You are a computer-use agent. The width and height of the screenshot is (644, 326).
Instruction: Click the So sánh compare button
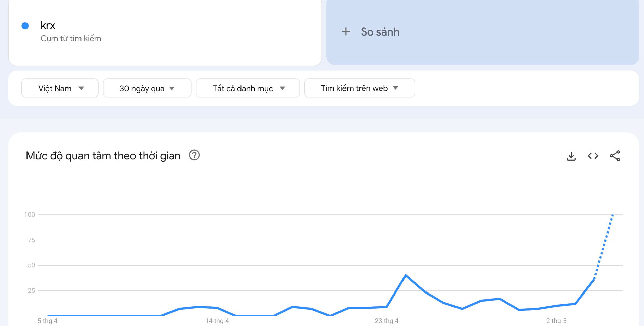coord(380,32)
